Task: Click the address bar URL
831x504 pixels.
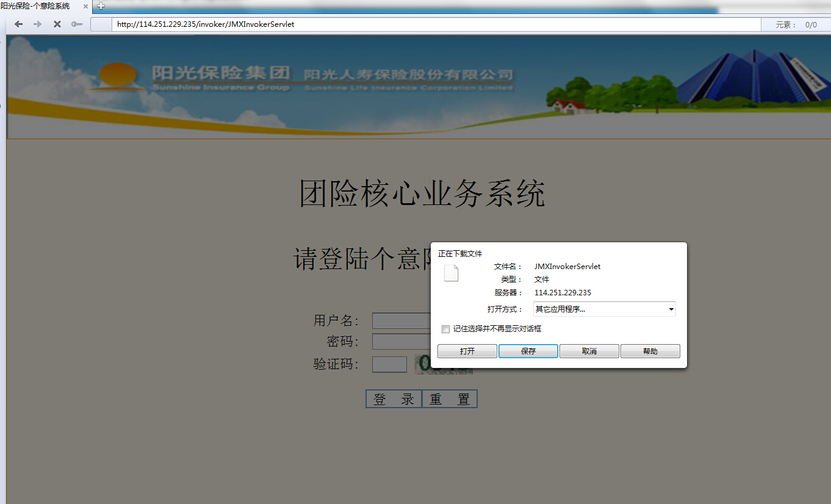Action: 206,24
